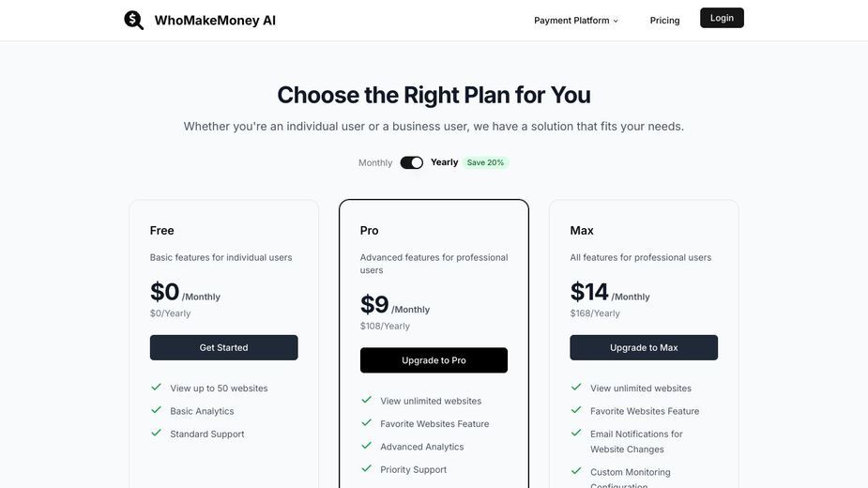868x488 pixels.
Task: Click the checkmark next to Advanced Analytics
Action: [367, 446]
